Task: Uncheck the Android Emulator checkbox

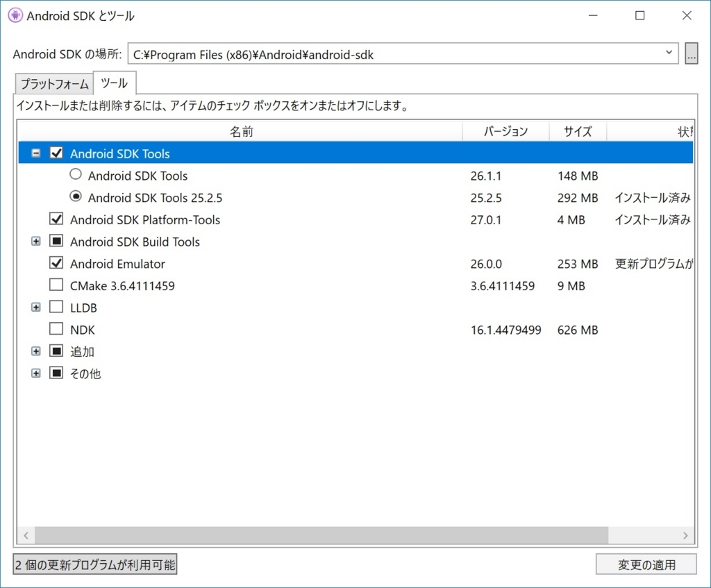Action: pos(56,263)
